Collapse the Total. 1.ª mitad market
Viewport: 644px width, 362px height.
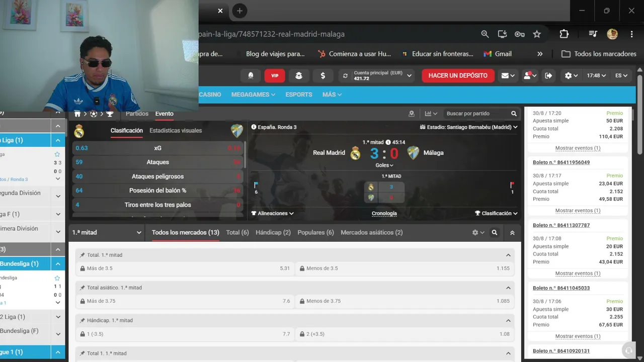pos(508,255)
